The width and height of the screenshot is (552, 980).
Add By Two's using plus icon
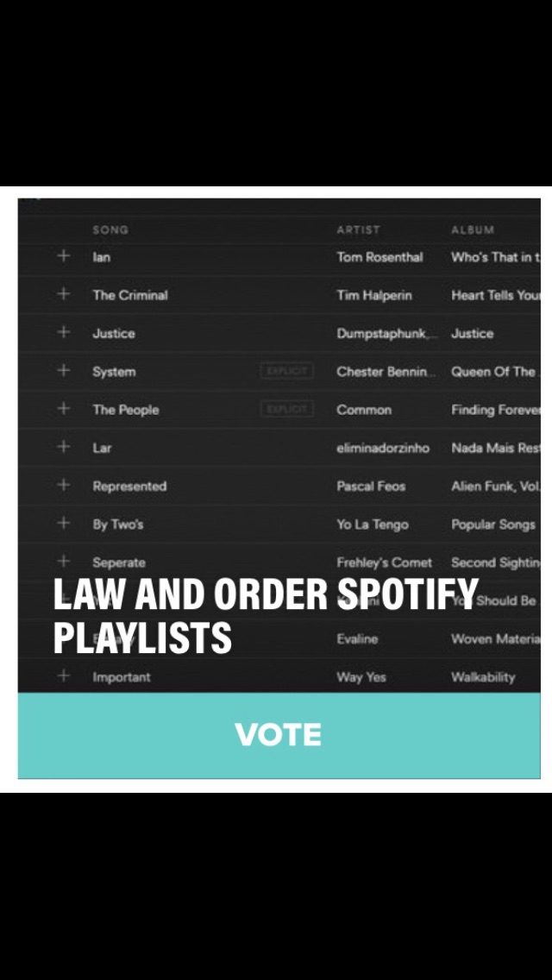click(x=63, y=523)
